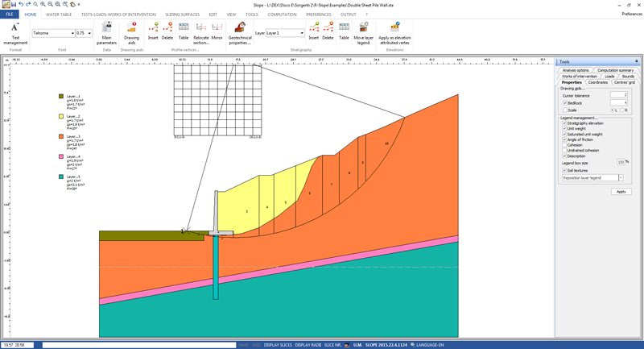Click Move layer legend tool

pos(364,33)
